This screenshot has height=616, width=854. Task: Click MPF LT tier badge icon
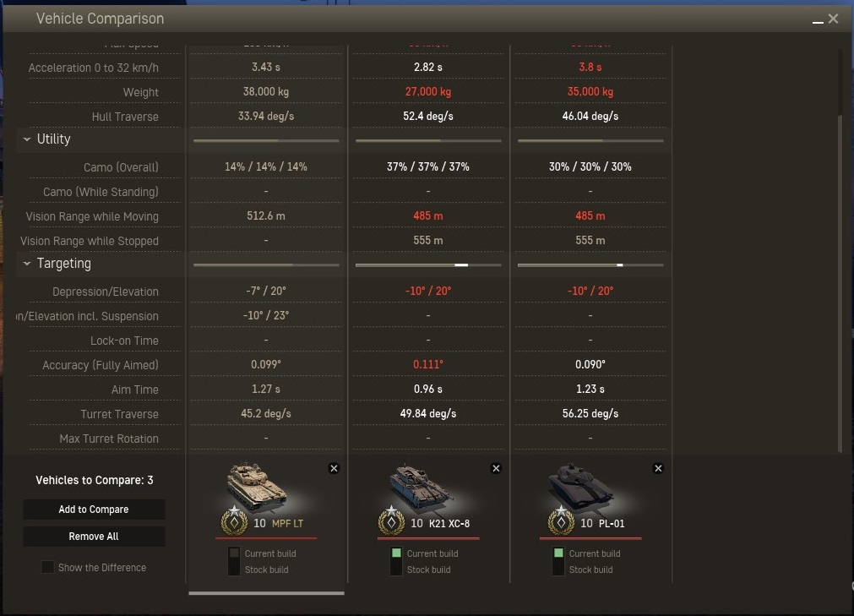point(234,521)
